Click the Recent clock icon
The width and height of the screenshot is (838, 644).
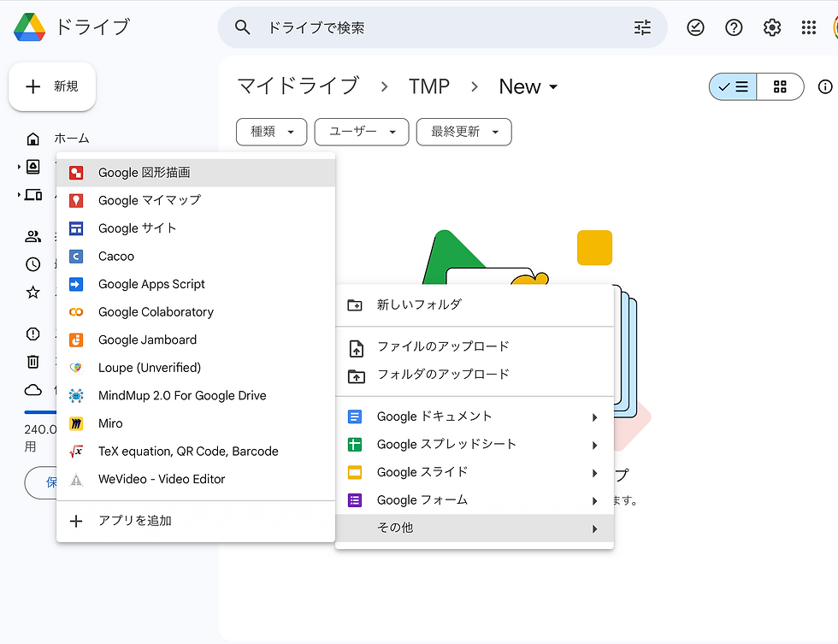33,264
